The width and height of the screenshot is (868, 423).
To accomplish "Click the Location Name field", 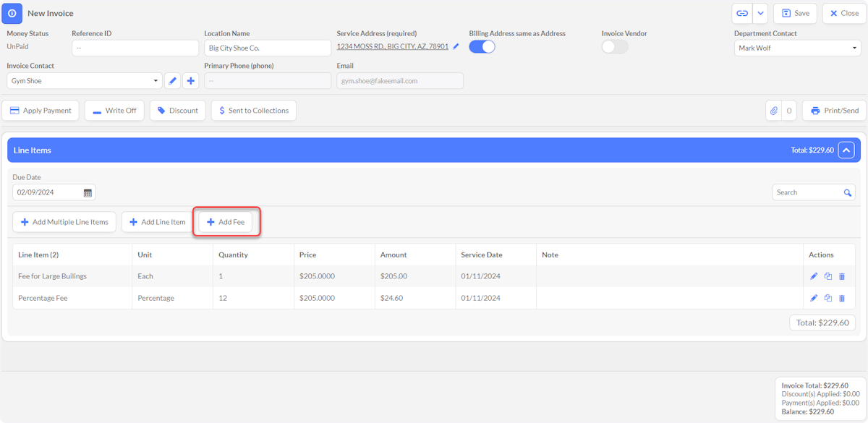I will point(268,48).
